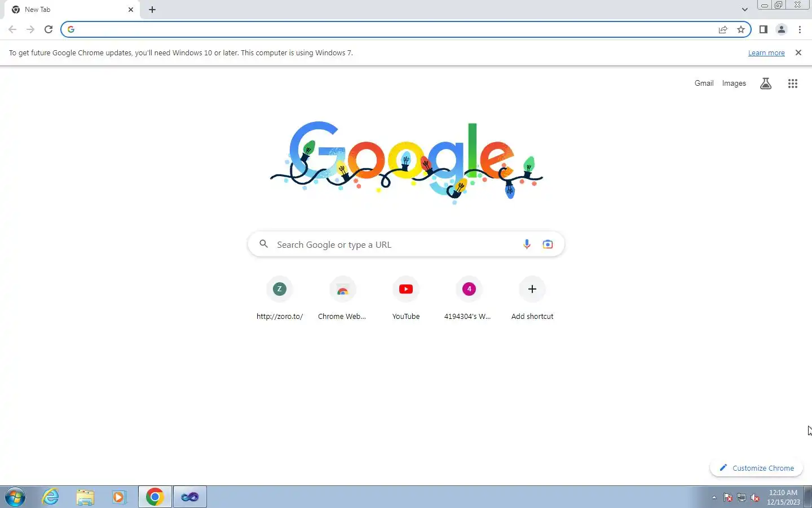Click Customize Chrome button
Viewport: 812px width, 508px height.
click(756, 468)
